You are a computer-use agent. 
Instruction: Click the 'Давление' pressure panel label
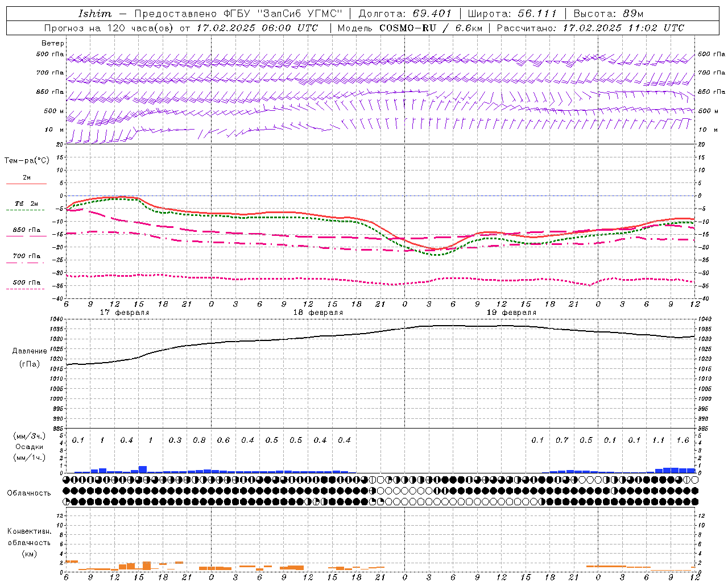[30, 351]
